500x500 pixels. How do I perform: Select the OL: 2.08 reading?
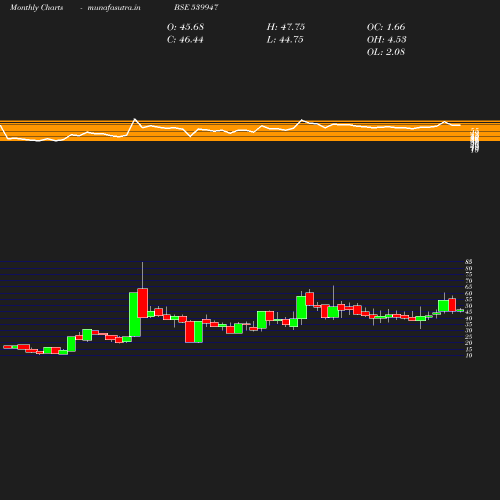point(386,52)
